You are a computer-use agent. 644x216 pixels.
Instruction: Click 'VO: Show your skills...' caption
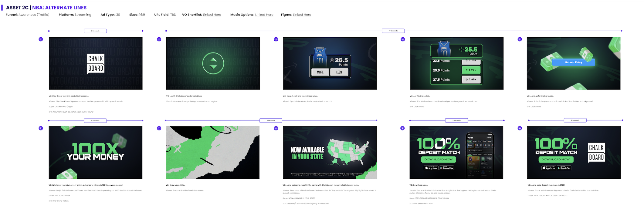click(x=175, y=185)
